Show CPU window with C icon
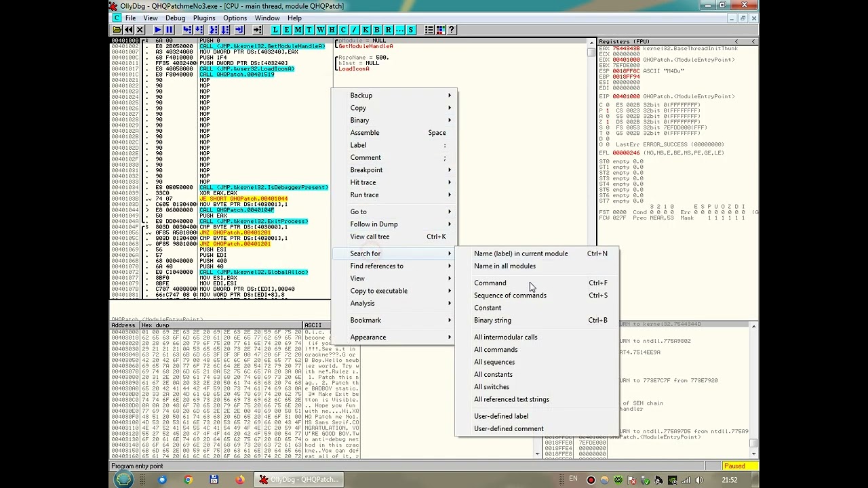Image resolution: width=868 pixels, height=488 pixels. click(343, 30)
